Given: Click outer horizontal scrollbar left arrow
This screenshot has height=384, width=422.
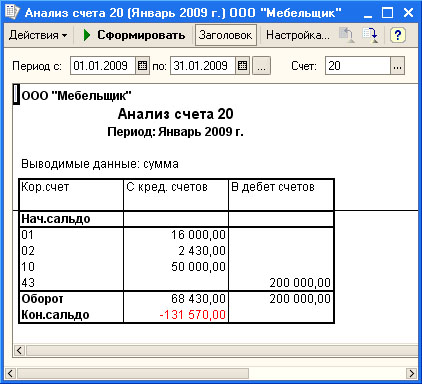Looking at the screenshot, I should coord(10,373).
